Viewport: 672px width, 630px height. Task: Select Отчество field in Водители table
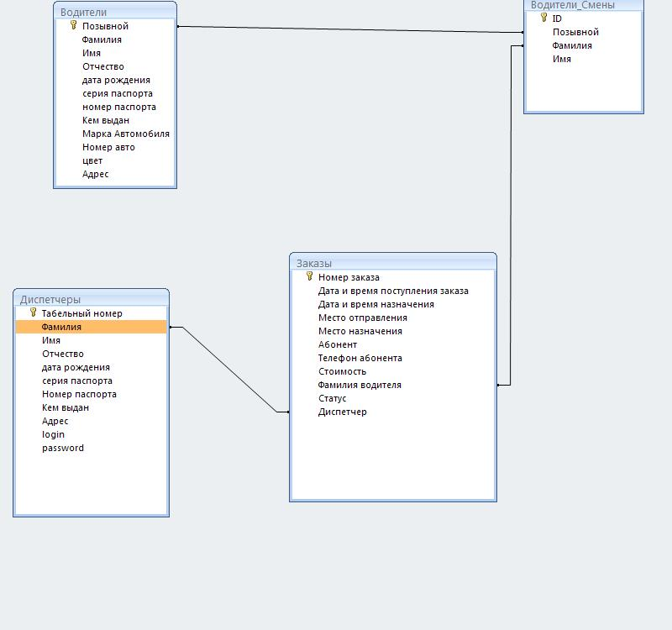pos(102,66)
